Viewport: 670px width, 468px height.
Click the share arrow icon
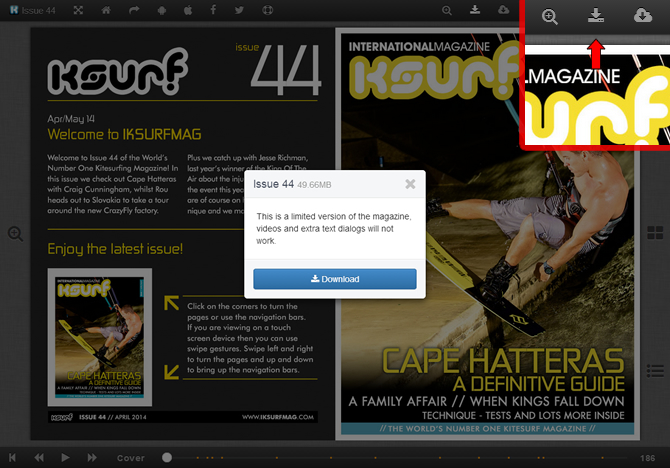(134, 10)
